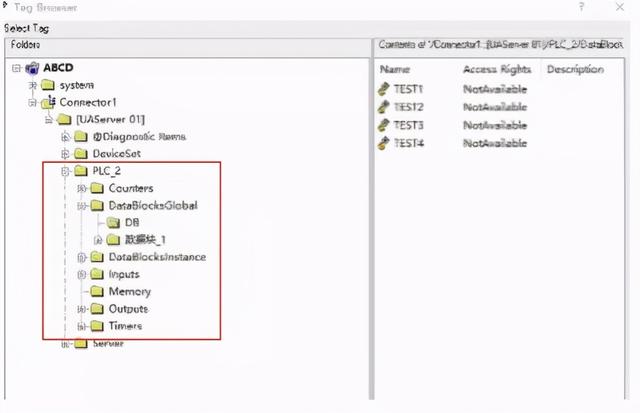Click the TEST3 tag icon
This screenshot has width=640, height=413.
[384, 125]
